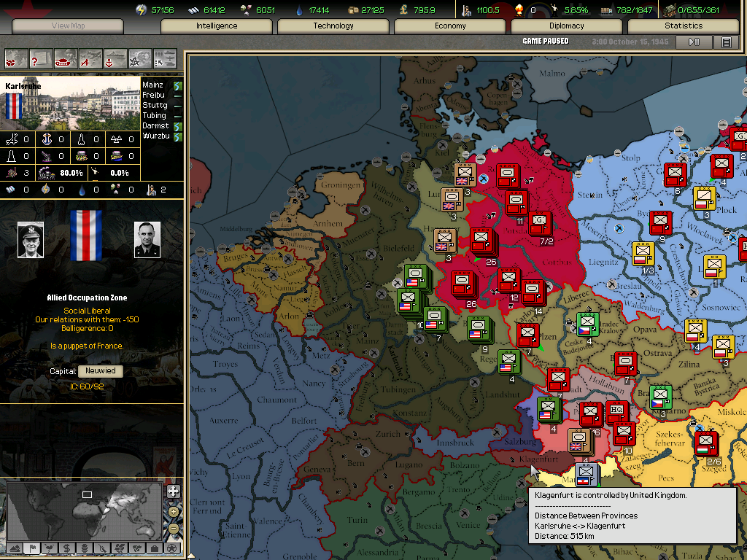Select Darmst in adjacent provinces list
Image resolution: width=747 pixels, height=560 pixels.
[155, 126]
